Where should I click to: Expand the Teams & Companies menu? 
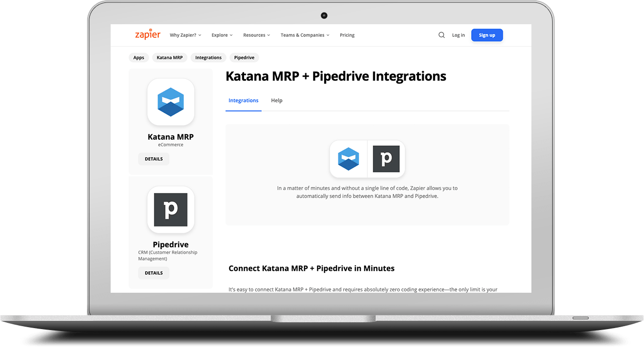tap(305, 35)
